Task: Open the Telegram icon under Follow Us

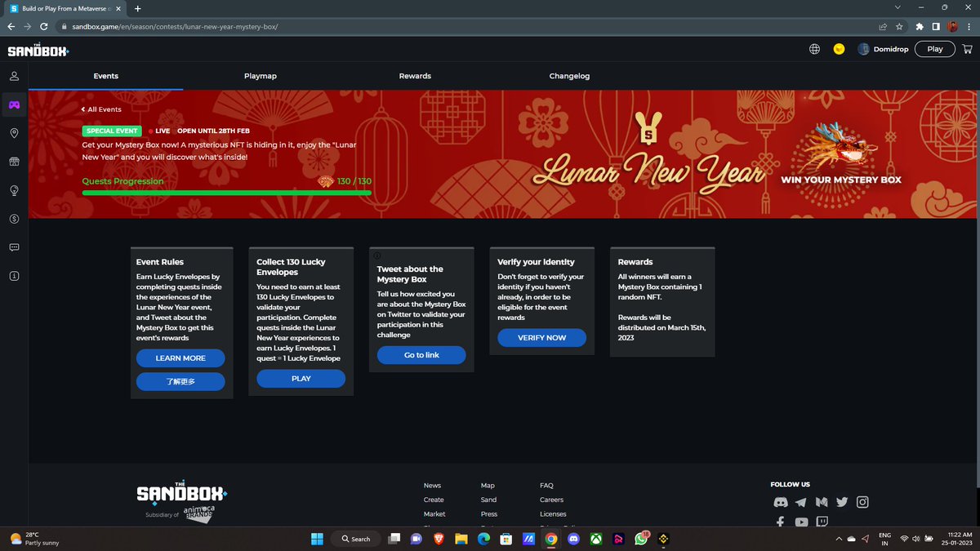Action: click(800, 503)
